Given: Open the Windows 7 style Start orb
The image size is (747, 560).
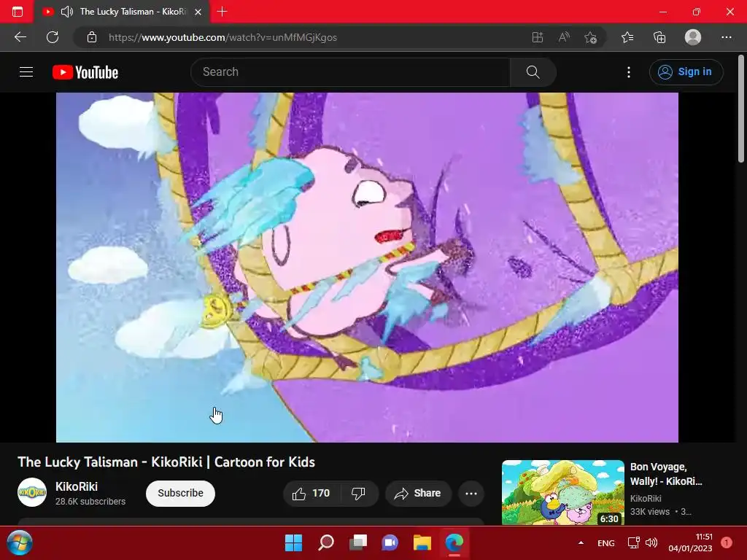Looking at the screenshot, I should (20, 542).
